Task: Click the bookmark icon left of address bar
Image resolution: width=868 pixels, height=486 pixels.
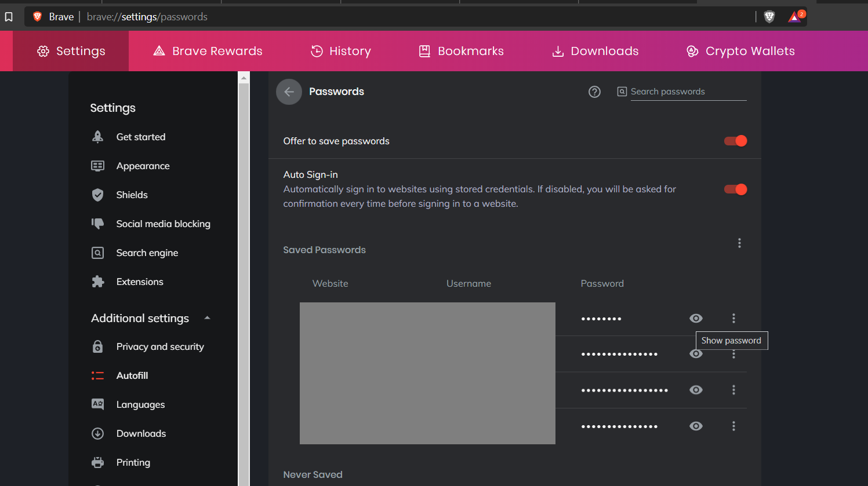Action: [9, 17]
